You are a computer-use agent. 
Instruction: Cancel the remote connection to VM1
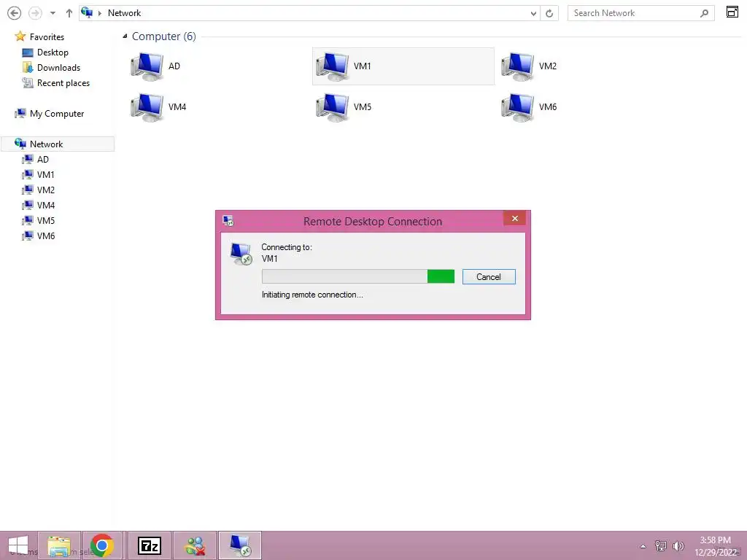(489, 276)
